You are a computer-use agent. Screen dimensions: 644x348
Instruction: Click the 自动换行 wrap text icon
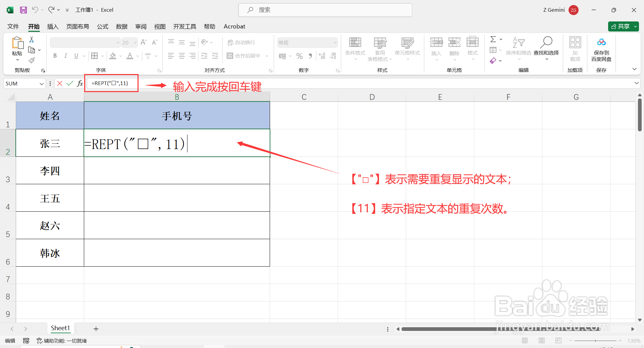(x=241, y=42)
